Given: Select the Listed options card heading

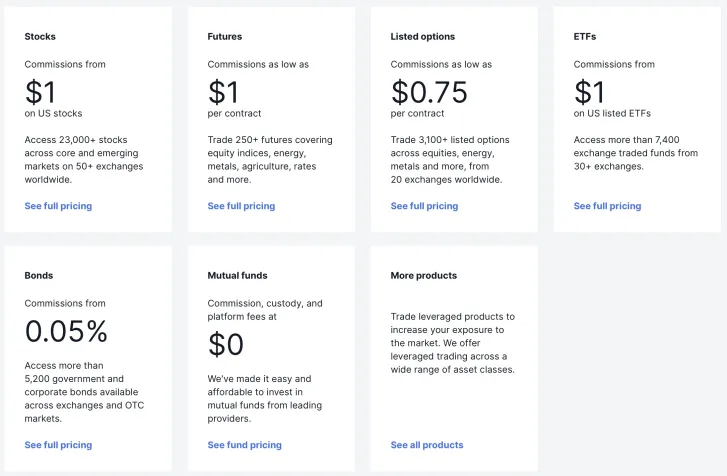Looking at the screenshot, I should (423, 37).
